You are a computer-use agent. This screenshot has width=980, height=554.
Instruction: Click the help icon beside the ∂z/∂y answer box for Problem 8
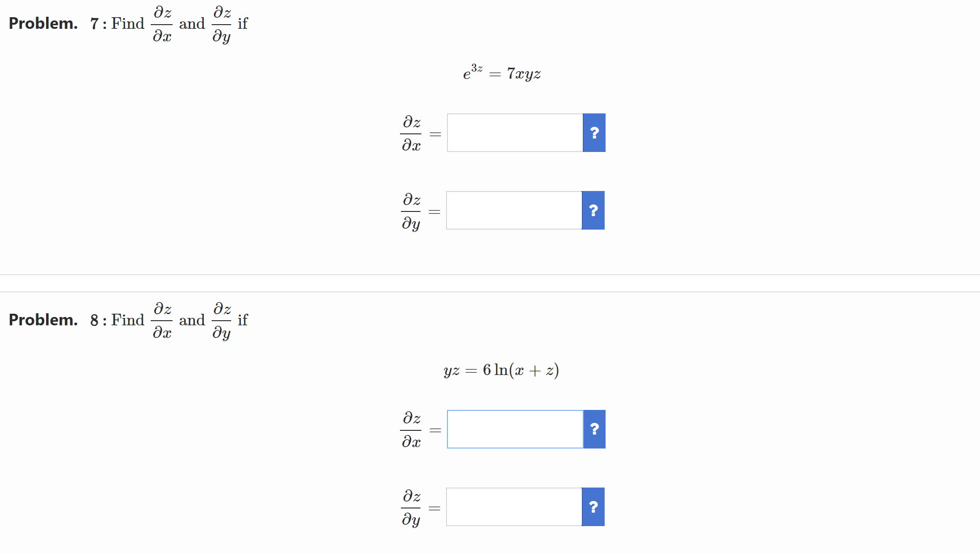[593, 507]
